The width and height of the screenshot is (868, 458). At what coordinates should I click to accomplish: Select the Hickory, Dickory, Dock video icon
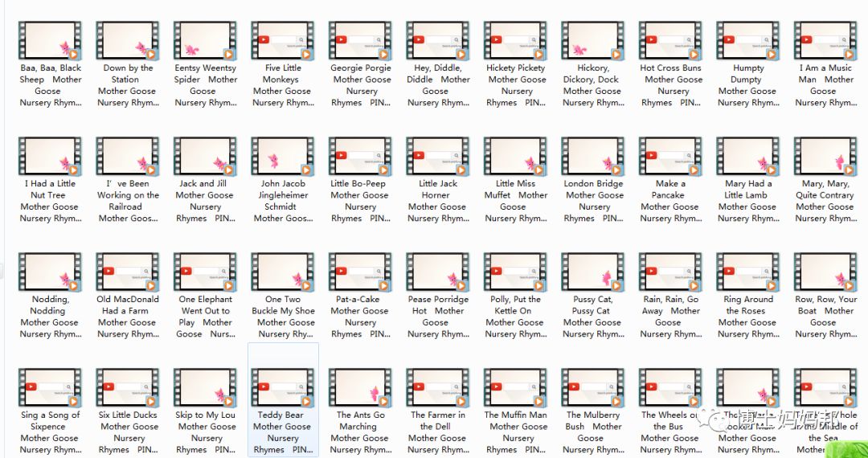tap(592, 40)
